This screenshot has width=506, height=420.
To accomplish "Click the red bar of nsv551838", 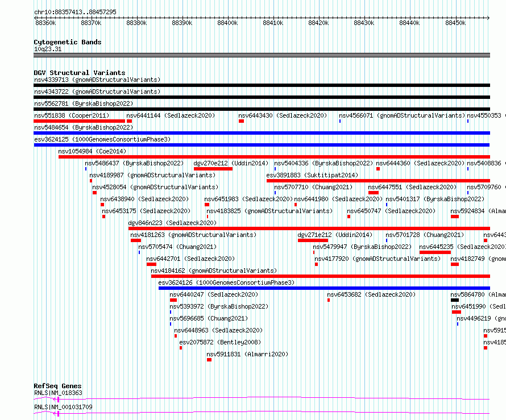I will [79, 121].
